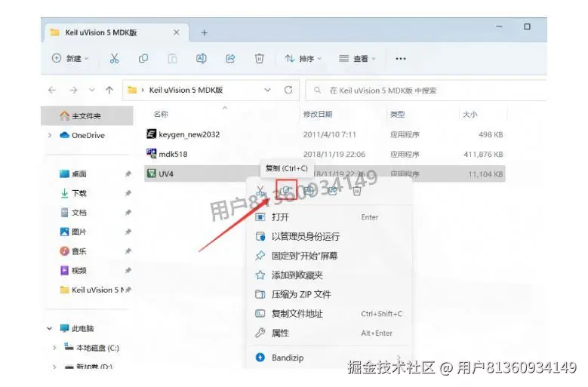Sort by the 大小 (Size) column header

pyautogui.click(x=470, y=114)
